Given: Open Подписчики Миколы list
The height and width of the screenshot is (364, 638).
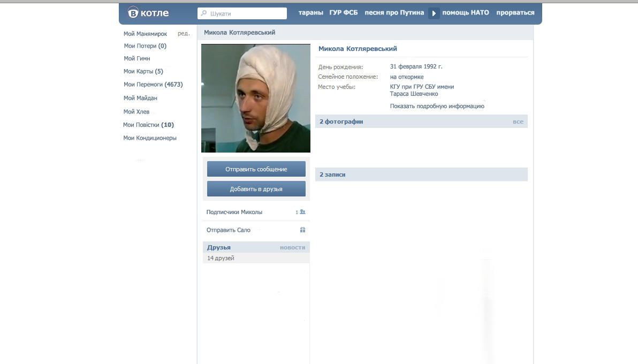Looking at the screenshot, I should (x=234, y=212).
